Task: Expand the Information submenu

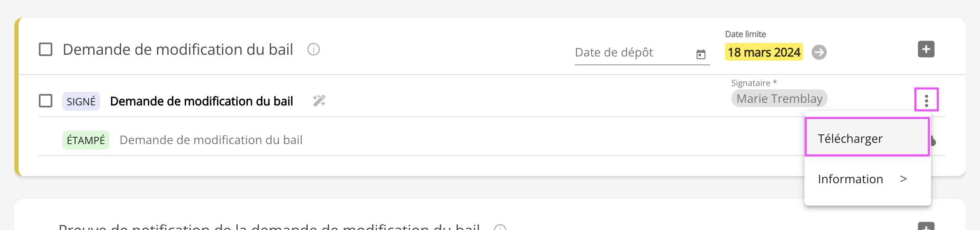Action: click(x=862, y=179)
